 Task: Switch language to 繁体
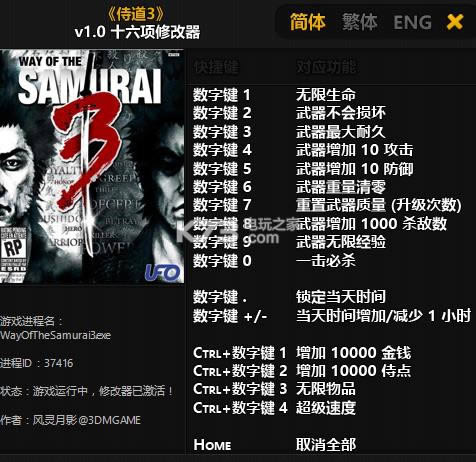(360, 22)
